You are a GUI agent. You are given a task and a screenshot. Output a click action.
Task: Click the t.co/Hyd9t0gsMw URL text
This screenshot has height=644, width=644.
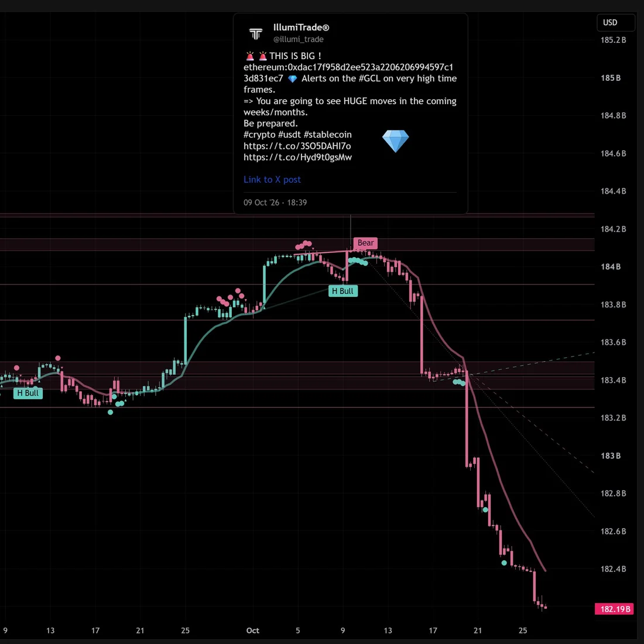coord(297,157)
